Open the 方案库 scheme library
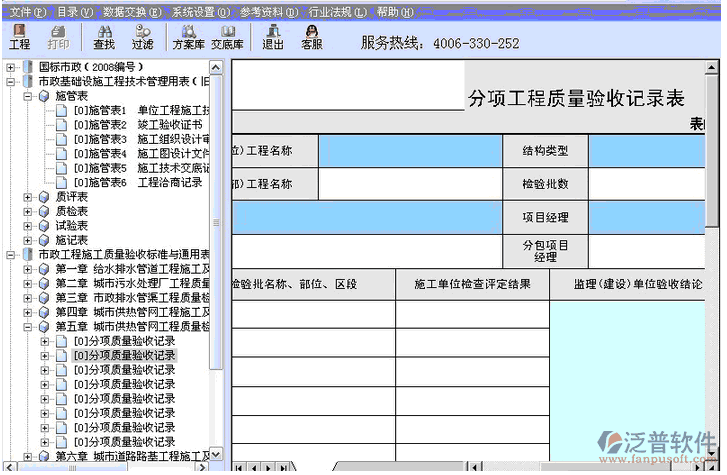Screen dimensions: 727x475 click(188, 37)
